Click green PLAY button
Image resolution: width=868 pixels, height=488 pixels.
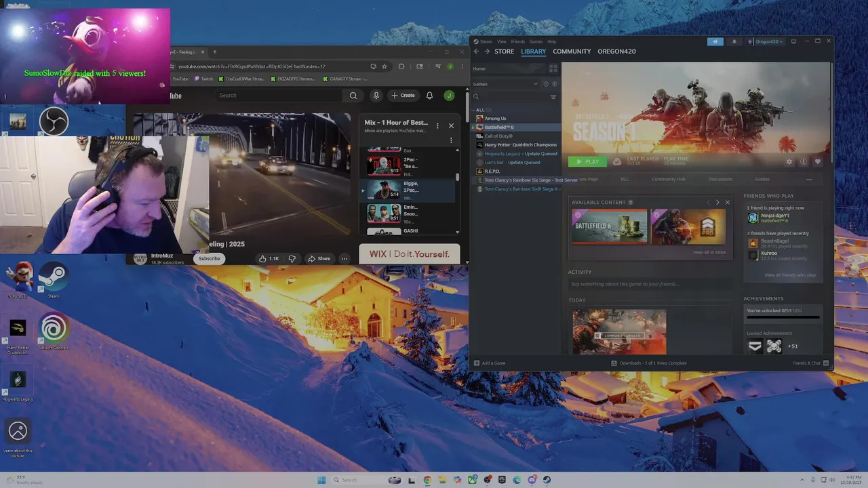coord(587,162)
